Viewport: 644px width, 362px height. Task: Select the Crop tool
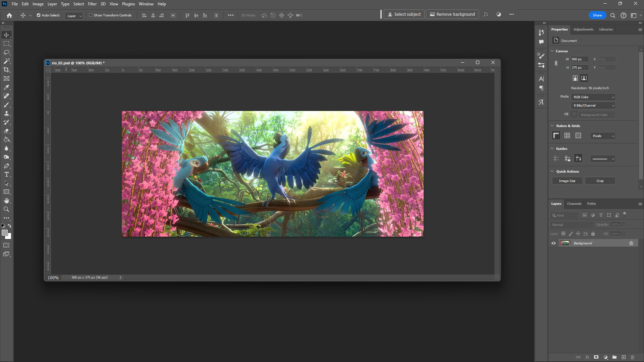[6, 70]
